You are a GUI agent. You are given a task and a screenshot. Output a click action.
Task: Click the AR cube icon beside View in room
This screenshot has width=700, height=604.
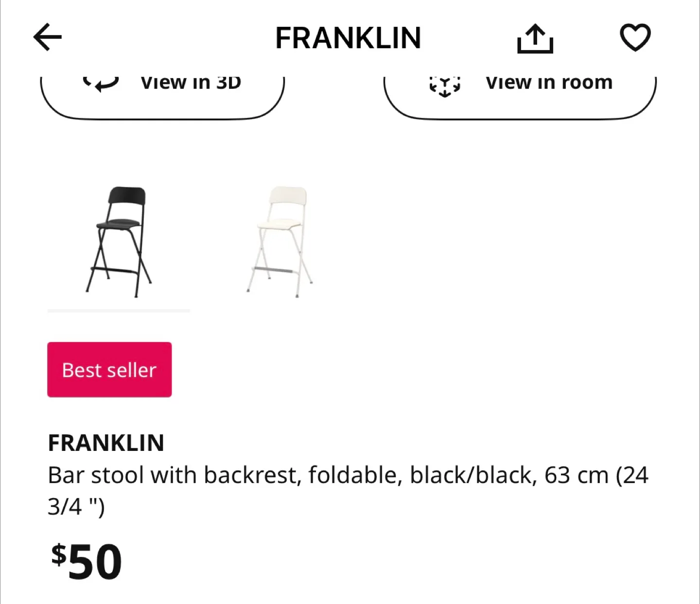coord(445,84)
